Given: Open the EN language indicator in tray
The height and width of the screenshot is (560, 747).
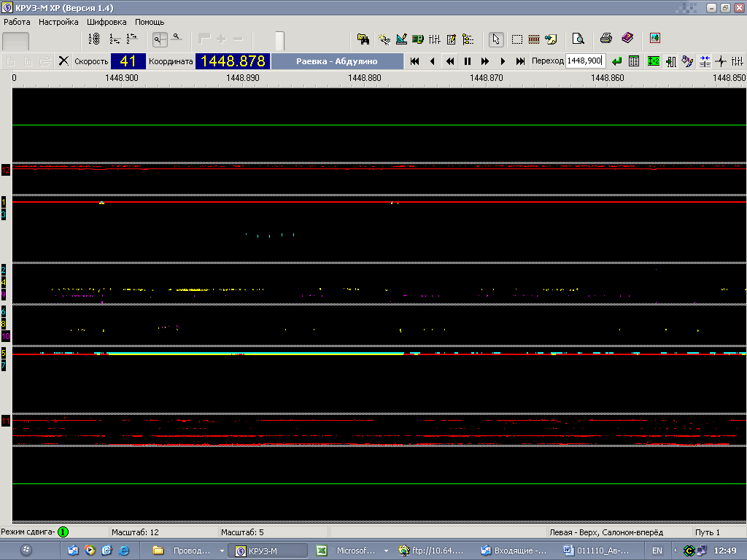Looking at the screenshot, I should pyautogui.click(x=657, y=551).
